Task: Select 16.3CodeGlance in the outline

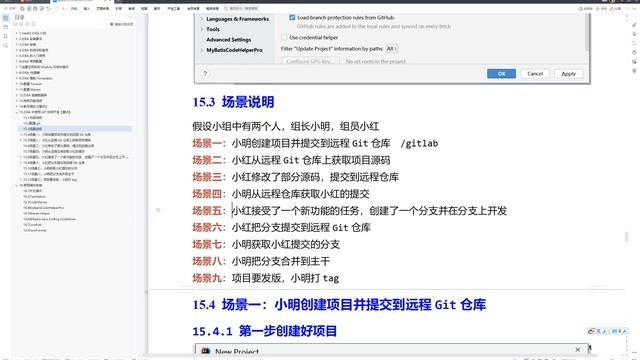Action: [x=36, y=202]
